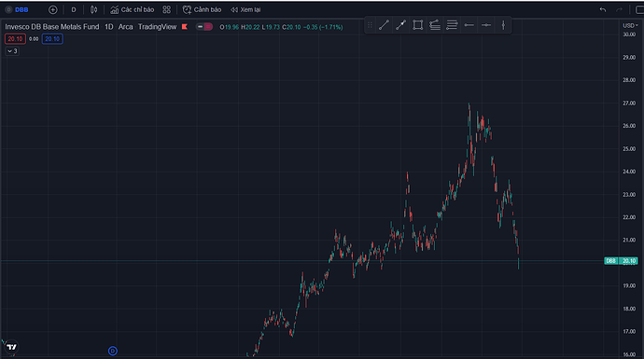The image size is (644, 359).
Task: Click the 22.00 price axis label
Action: 629,217
